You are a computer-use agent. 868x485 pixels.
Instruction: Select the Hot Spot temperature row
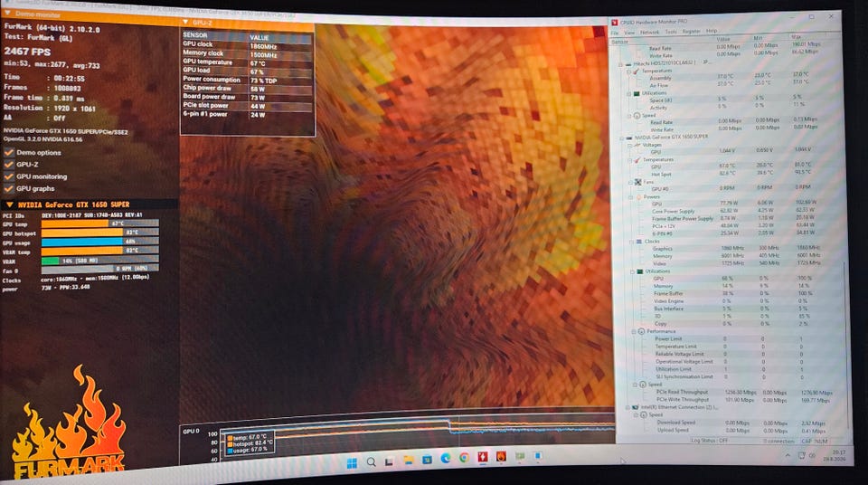(729, 174)
